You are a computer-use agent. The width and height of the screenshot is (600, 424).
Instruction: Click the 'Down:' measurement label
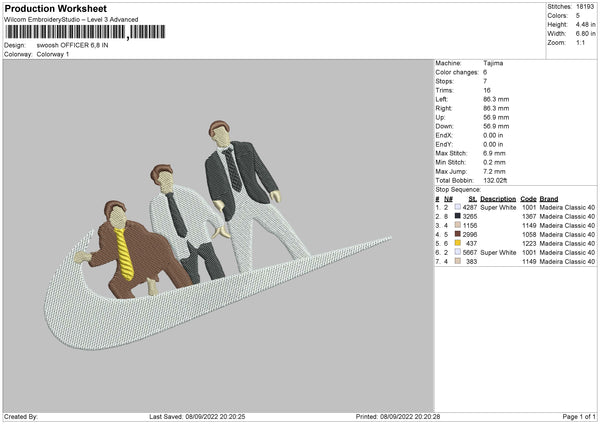click(444, 126)
